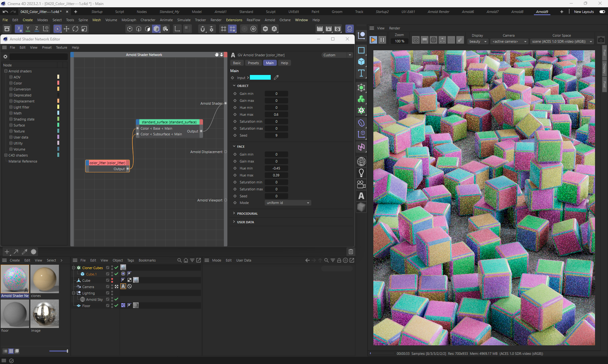608x364 pixels.
Task: Toggle Arnold Sky enabled checkmark
Action: coord(116,299)
